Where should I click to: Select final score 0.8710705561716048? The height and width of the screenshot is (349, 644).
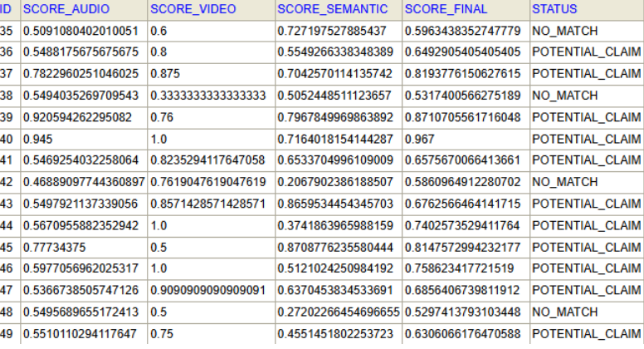(x=462, y=117)
